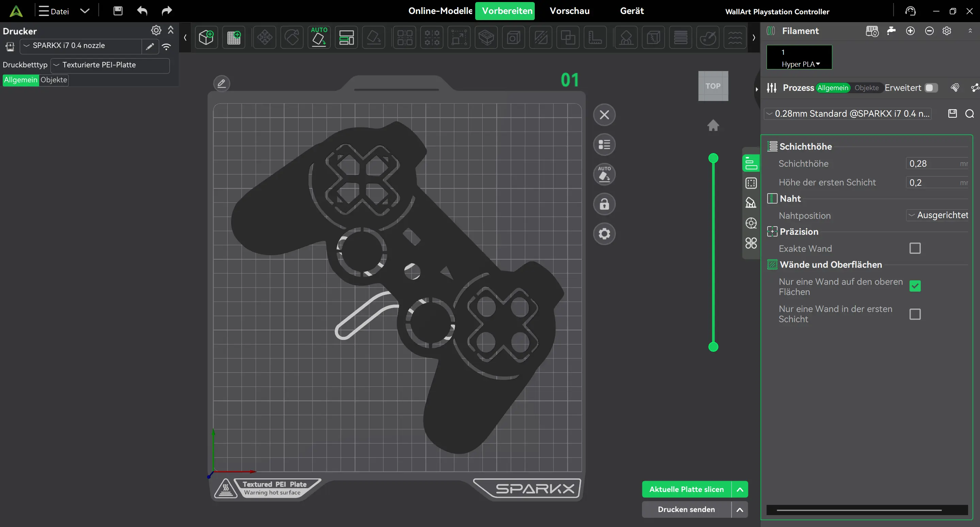This screenshot has width=980, height=527.
Task: Open printer settings gear in Drucker panel
Action: [156, 30]
